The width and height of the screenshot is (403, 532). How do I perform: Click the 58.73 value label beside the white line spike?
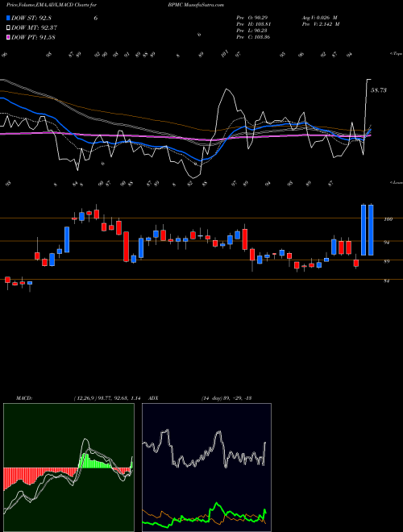coord(379,90)
